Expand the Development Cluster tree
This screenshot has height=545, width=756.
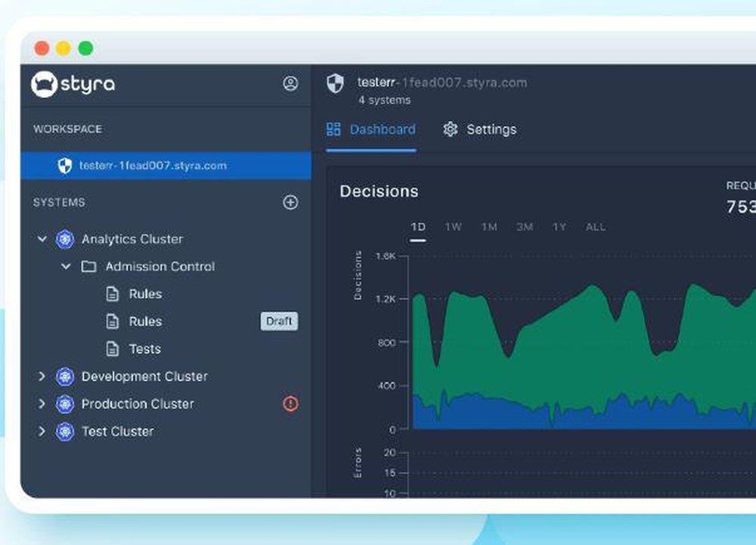tap(42, 376)
